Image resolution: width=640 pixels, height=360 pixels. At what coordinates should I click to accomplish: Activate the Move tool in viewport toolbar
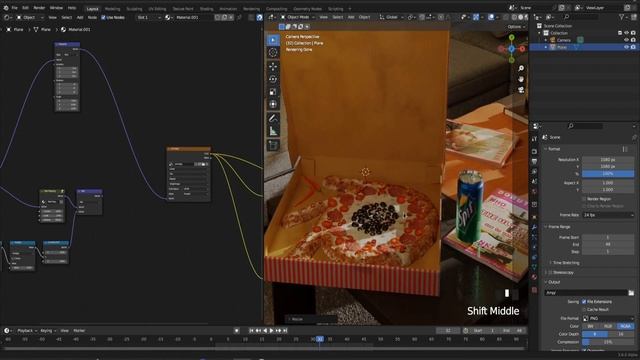273,66
